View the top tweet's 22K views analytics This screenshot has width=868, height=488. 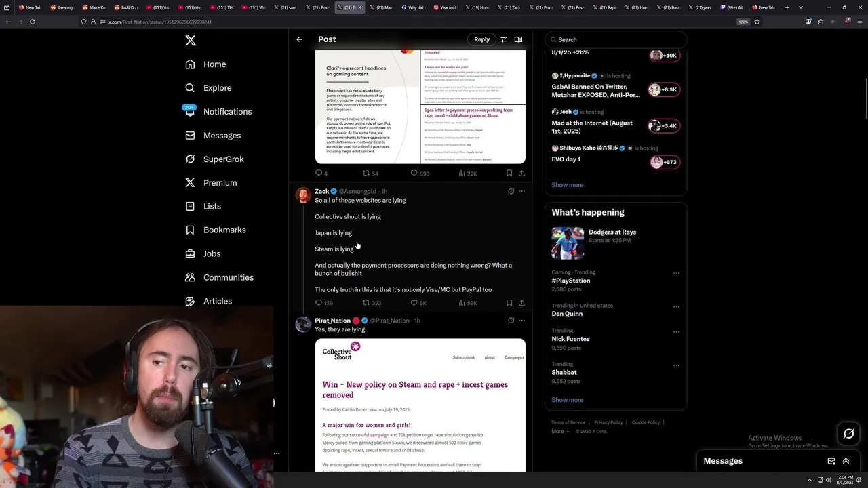click(468, 174)
